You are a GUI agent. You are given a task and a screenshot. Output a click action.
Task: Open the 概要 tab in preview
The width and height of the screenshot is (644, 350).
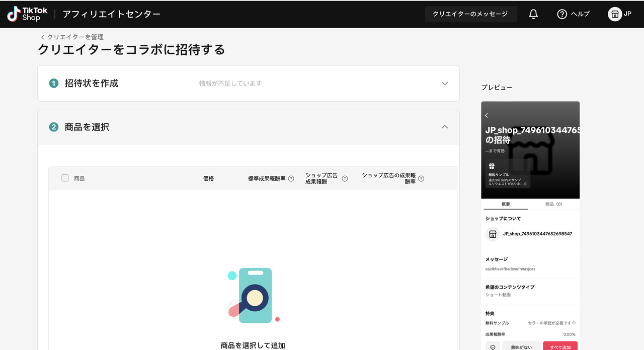506,204
